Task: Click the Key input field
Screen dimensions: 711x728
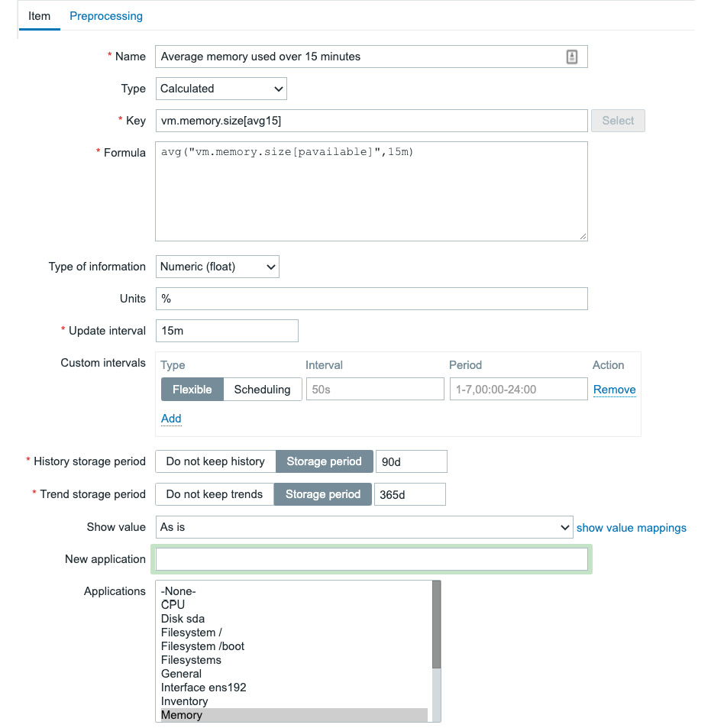Action: click(x=371, y=121)
